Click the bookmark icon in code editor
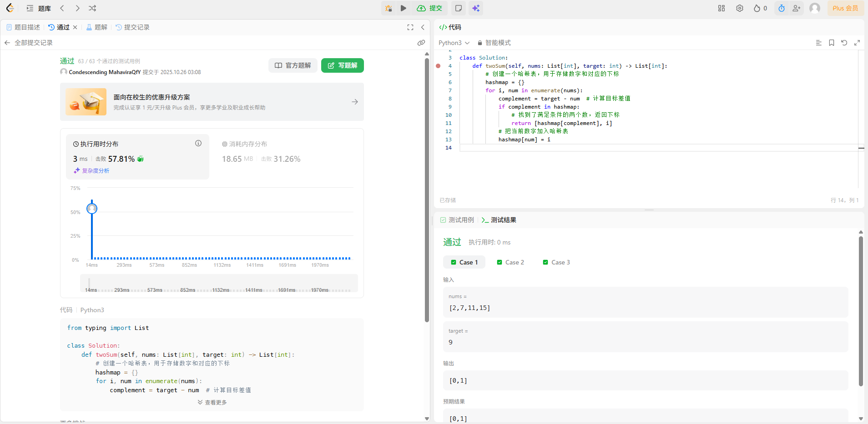This screenshot has height=424, width=868. click(x=832, y=43)
